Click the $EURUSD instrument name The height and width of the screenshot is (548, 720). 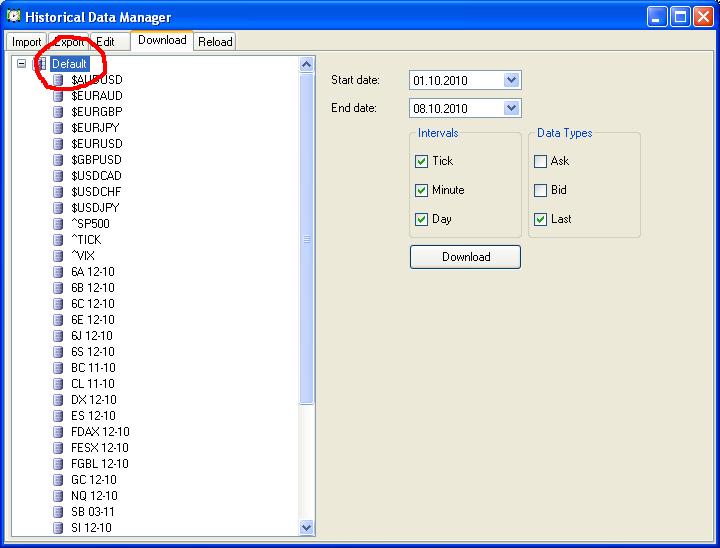point(97,144)
